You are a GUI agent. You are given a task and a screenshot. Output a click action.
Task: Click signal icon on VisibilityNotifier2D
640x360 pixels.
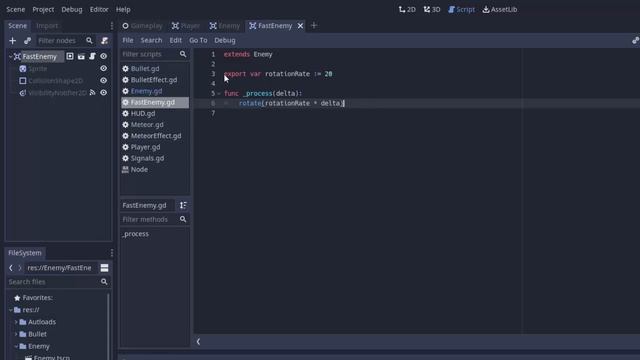point(93,93)
